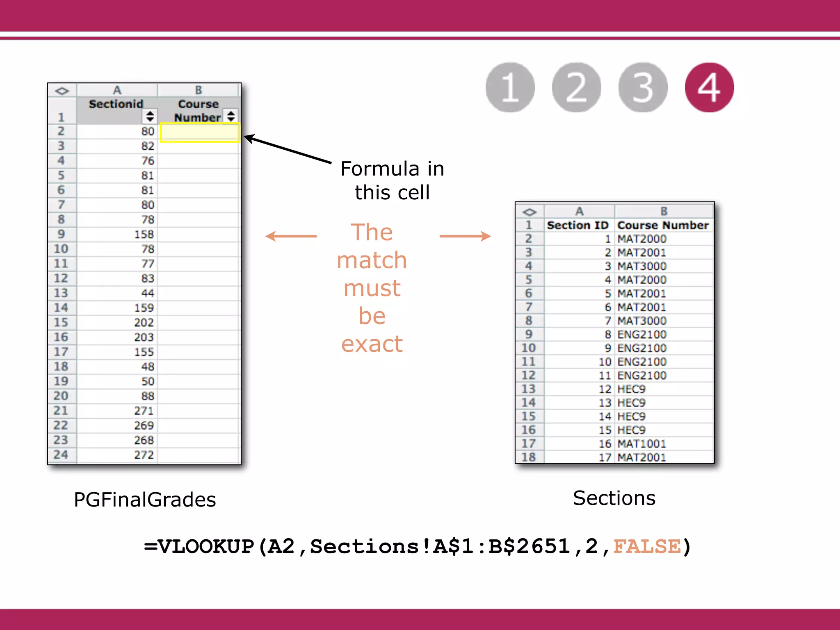Click the Section ID header cell in Sections
840x630 pixels.
[579, 225]
